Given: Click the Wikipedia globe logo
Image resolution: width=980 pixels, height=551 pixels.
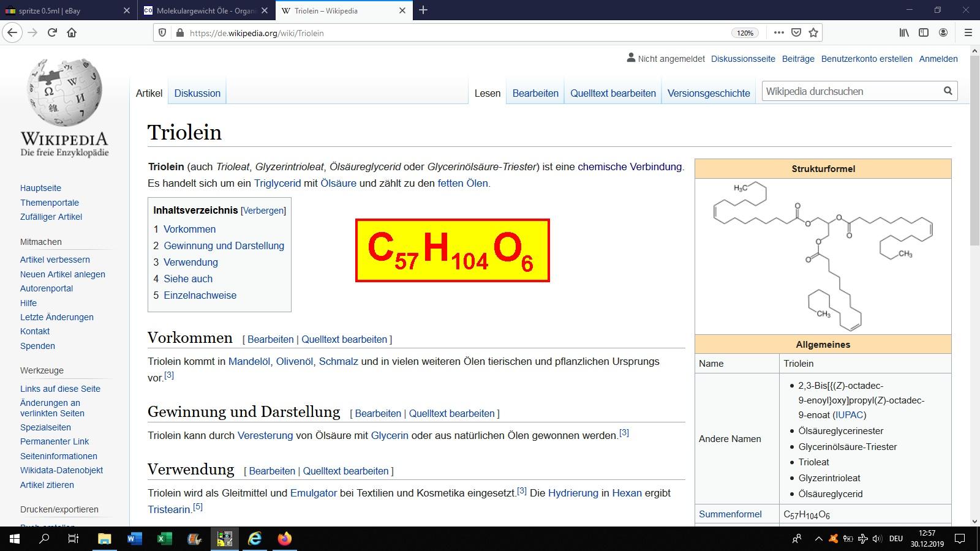Looking at the screenshot, I should pos(64,92).
